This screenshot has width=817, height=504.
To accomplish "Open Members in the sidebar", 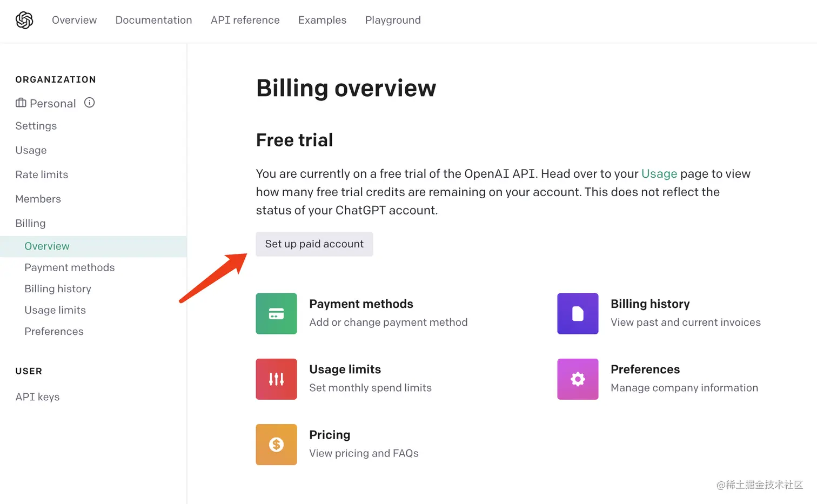I will point(38,199).
